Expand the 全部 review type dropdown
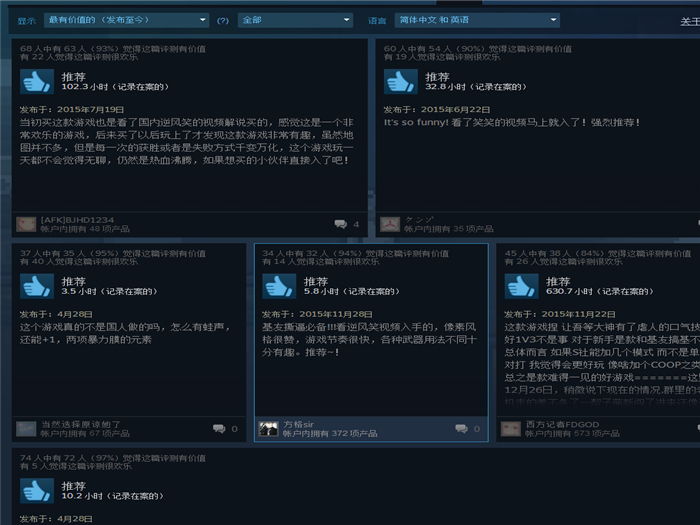This screenshot has width=700, height=525. [294, 20]
